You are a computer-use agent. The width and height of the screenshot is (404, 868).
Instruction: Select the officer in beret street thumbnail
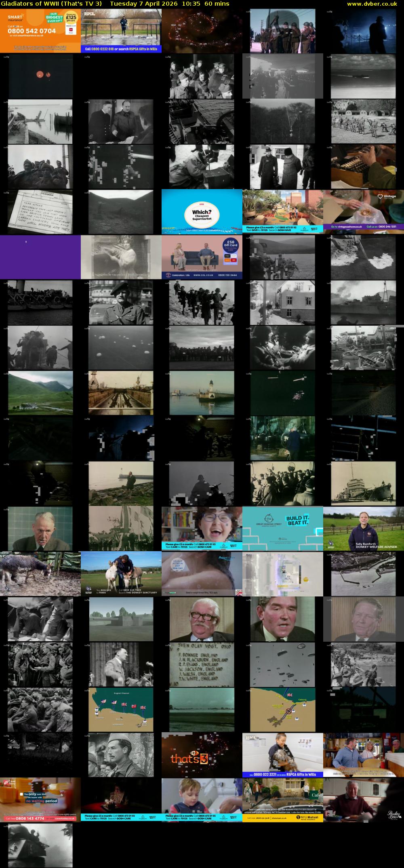pyautogui.click(x=121, y=302)
